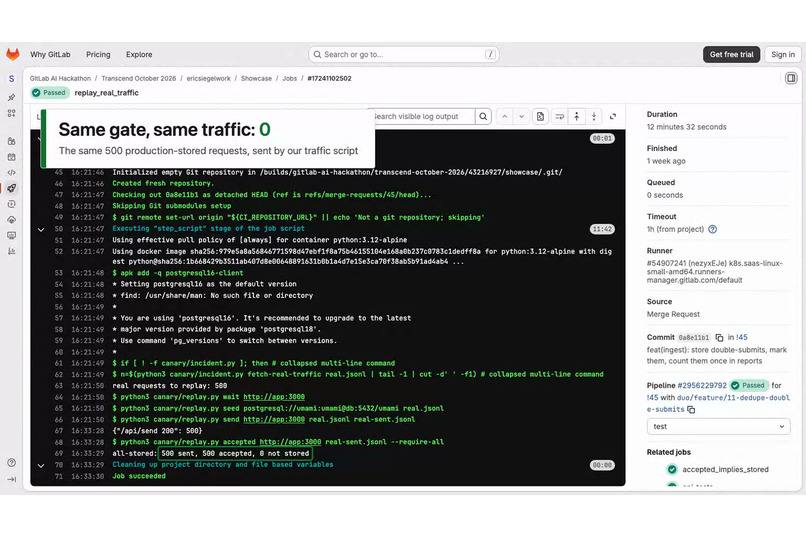Viewport: 806px width, 537px height.
Task: Click log line number 61
Action: pyautogui.click(x=59, y=363)
